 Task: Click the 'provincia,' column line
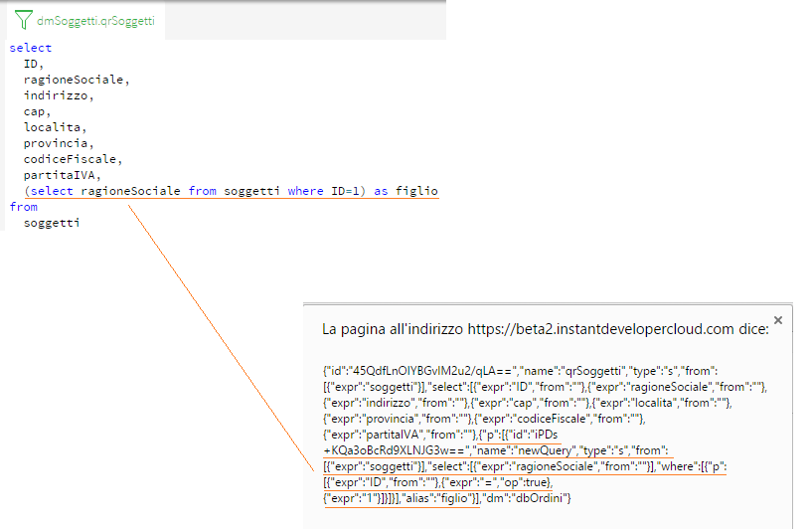pyautogui.click(x=59, y=143)
